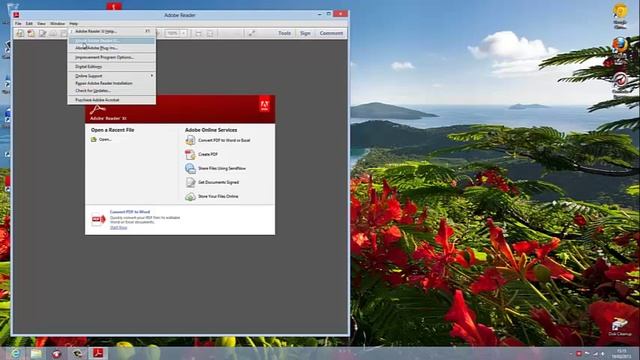The height and width of the screenshot is (360, 640).
Task: Open Internet Explorer from the taskbar
Action: click(x=16, y=353)
